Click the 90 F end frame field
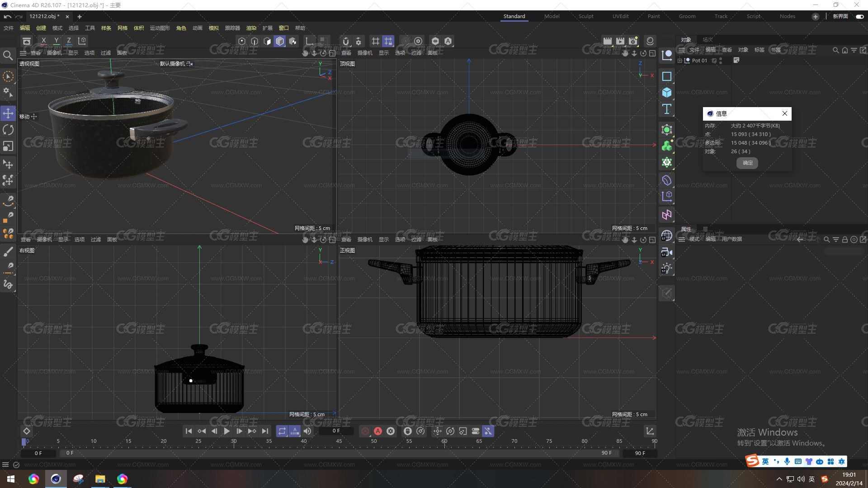 click(x=640, y=453)
